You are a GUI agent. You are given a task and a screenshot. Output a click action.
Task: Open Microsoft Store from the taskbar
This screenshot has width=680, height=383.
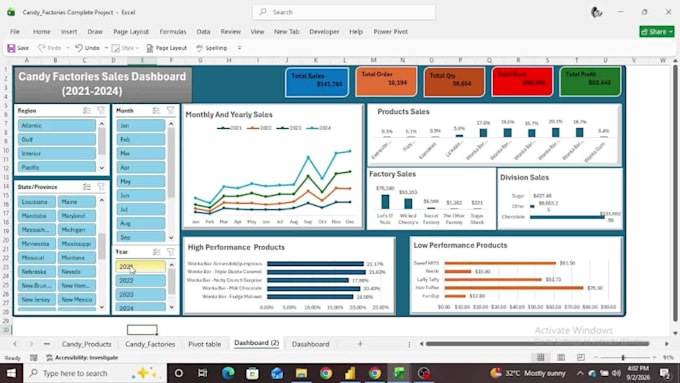(252, 373)
